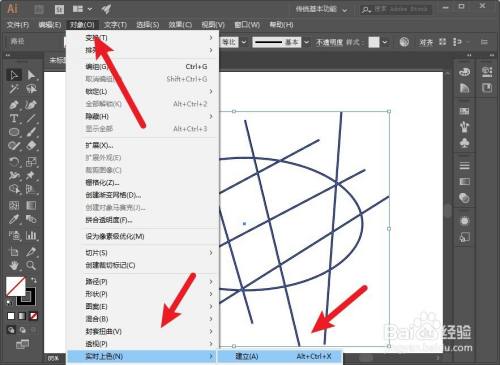Click the 样式 style swatch in control bar
Viewport: 500px width, 365px height.
(374, 42)
